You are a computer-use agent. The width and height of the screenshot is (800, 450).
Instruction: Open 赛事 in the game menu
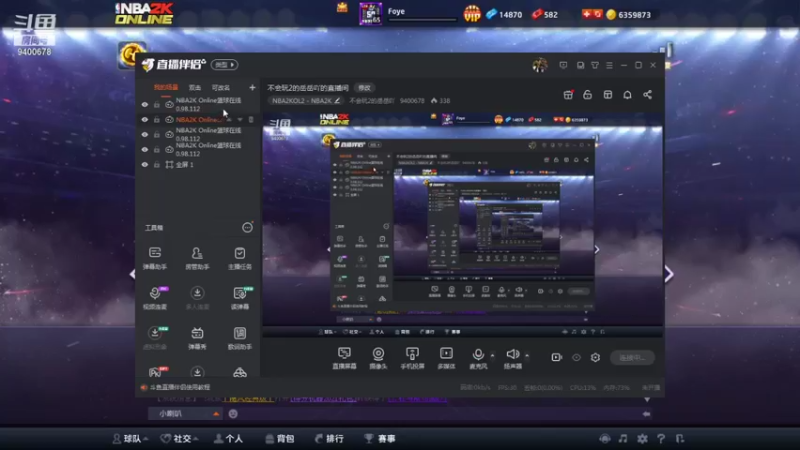click(380, 438)
